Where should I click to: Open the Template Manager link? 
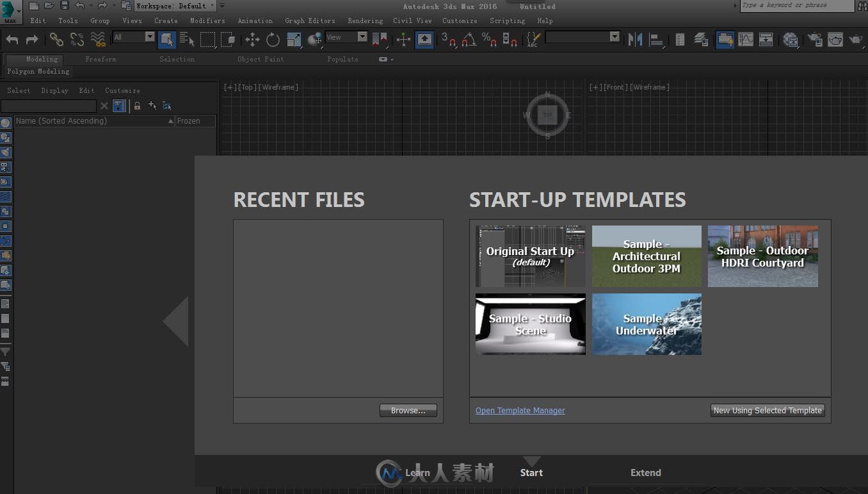coord(520,411)
